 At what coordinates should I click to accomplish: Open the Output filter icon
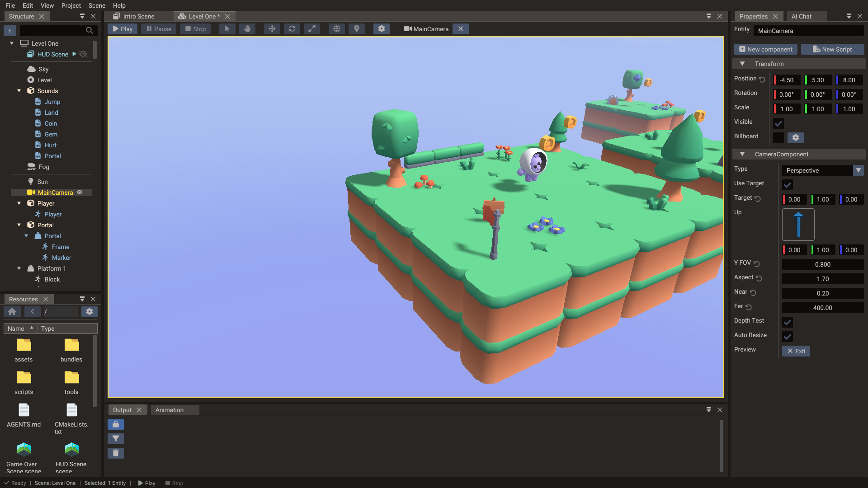pyautogui.click(x=116, y=439)
